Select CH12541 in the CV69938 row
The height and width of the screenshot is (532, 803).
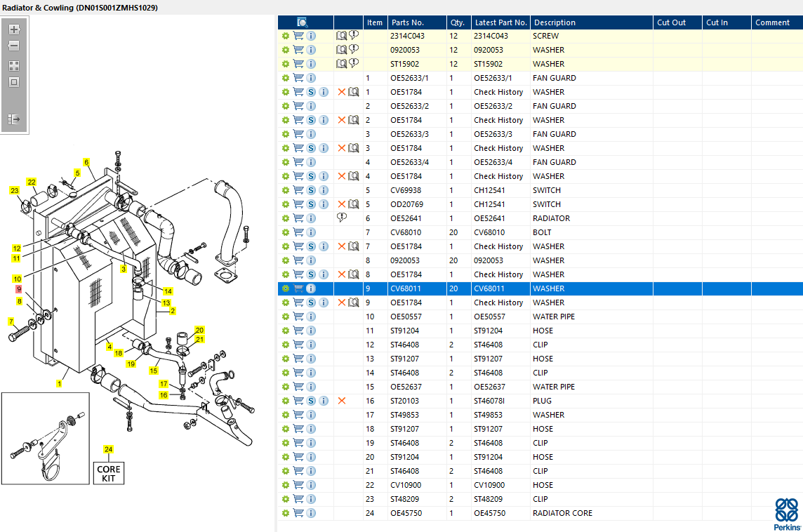(489, 190)
